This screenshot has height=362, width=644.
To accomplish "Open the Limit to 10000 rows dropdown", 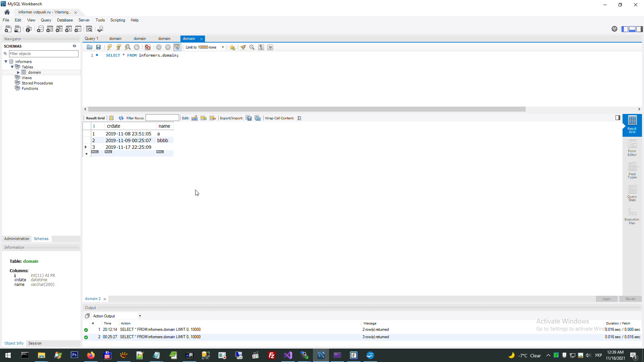I will tap(223, 47).
